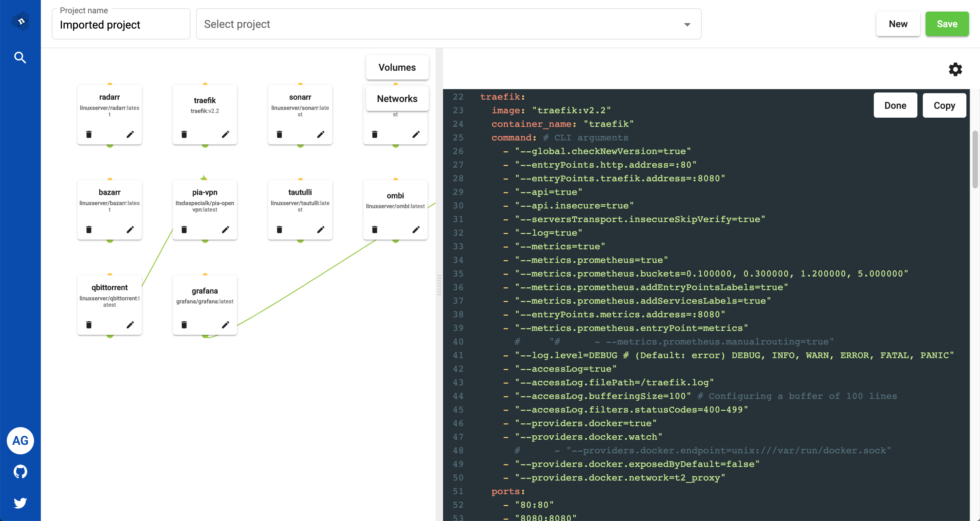Delete the grafana service node
Image resolution: width=980 pixels, height=521 pixels.
tap(184, 324)
